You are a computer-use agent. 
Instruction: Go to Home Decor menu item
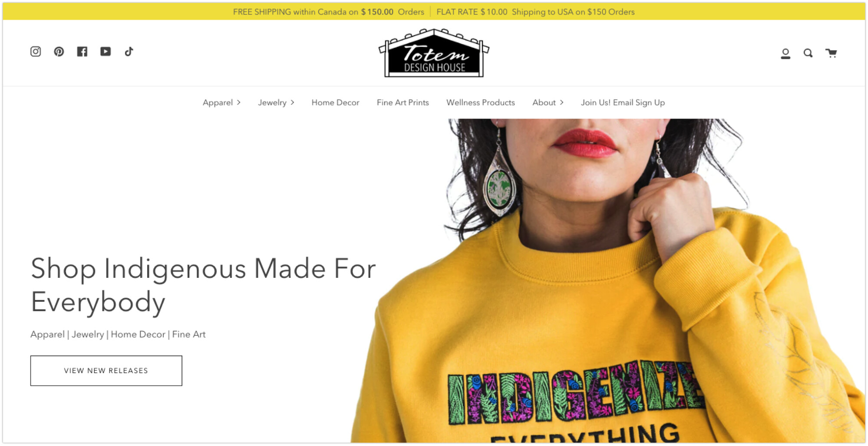(335, 103)
